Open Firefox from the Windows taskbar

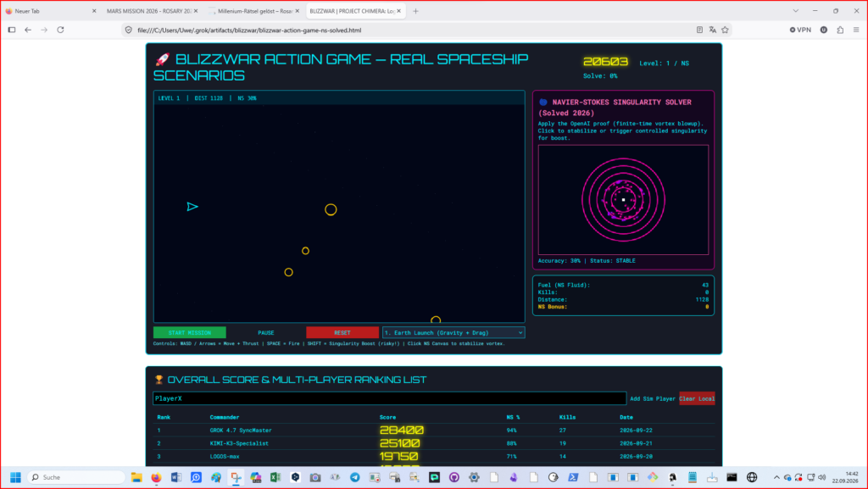156,477
